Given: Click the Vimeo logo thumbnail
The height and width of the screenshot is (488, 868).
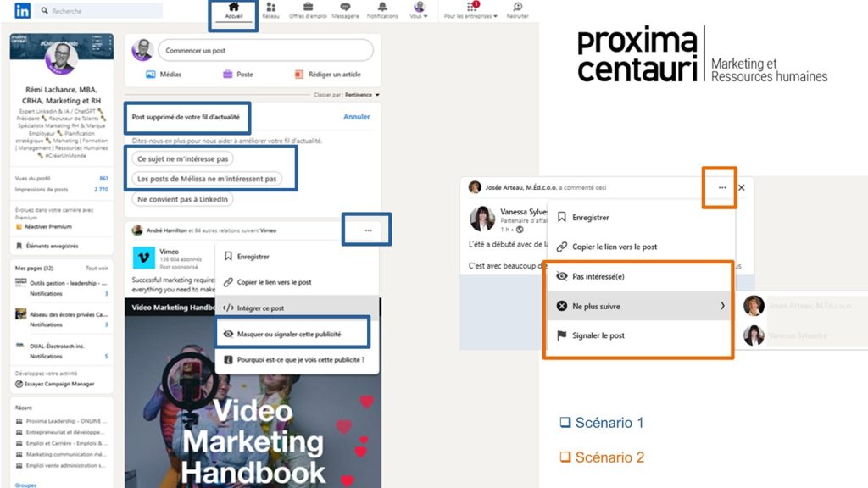Looking at the screenshot, I should (144, 258).
